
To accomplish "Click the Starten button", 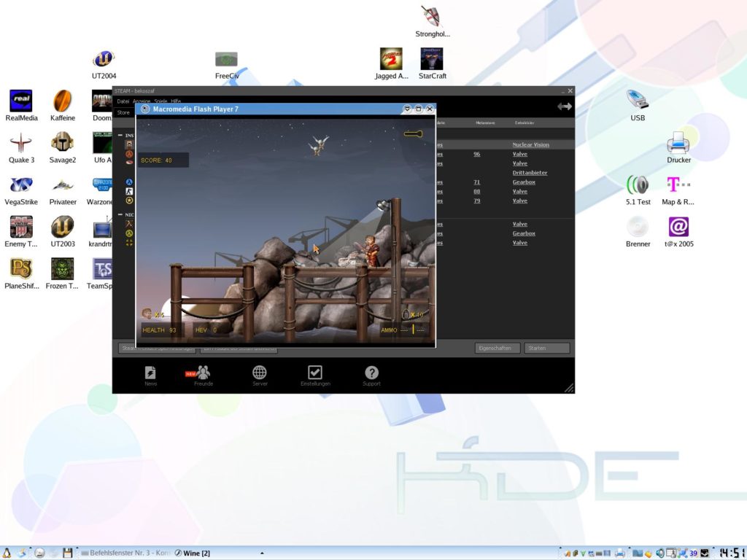I will pos(546,348).
